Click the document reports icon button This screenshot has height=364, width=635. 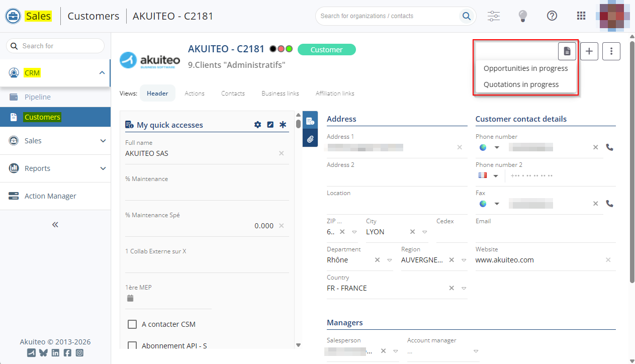(x=567, y=51)
